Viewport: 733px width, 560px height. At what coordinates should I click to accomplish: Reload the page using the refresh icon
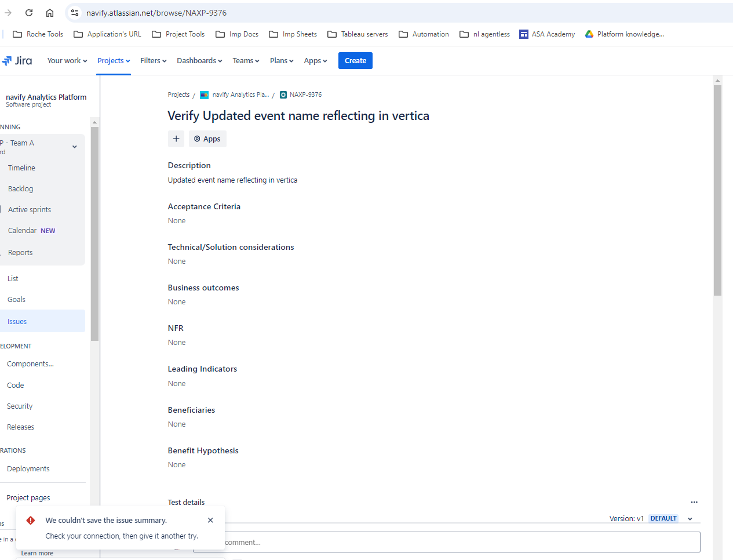(28, 12)
